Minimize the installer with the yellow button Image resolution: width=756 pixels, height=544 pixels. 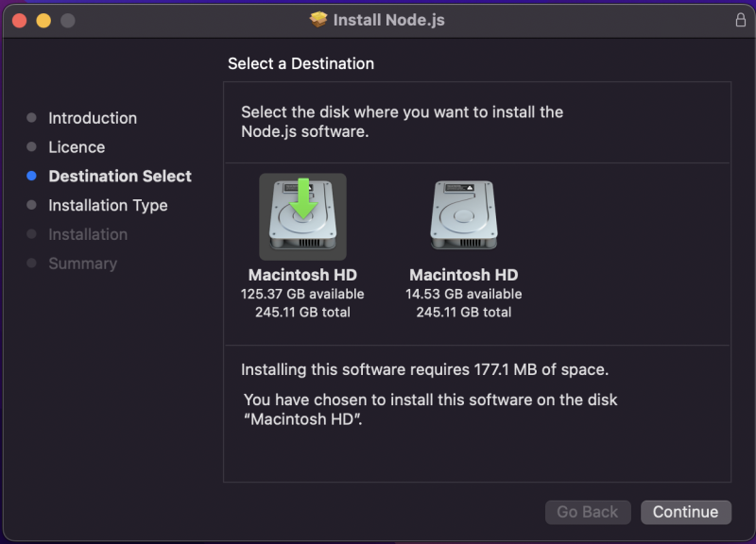click(43, 20)
